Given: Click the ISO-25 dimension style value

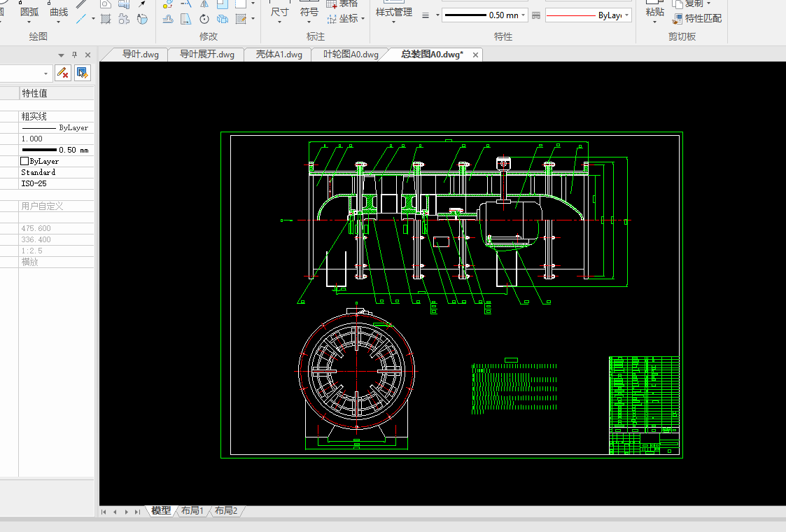Looking at the screenshot, I should [32, 183].
